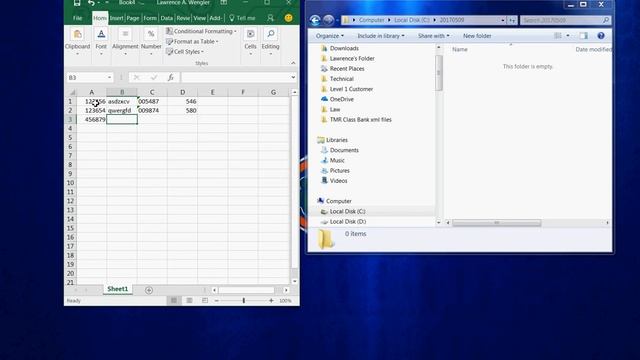Collapse the Excel ribbon chevron
This screenshot has width=640, height=360.
click(293, 63)
